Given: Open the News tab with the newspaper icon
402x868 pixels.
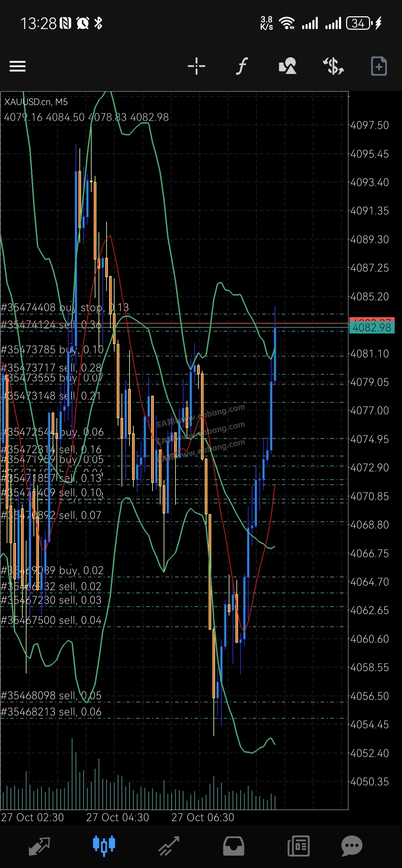Looking at the screenshot, I should [x=298, y=846].
